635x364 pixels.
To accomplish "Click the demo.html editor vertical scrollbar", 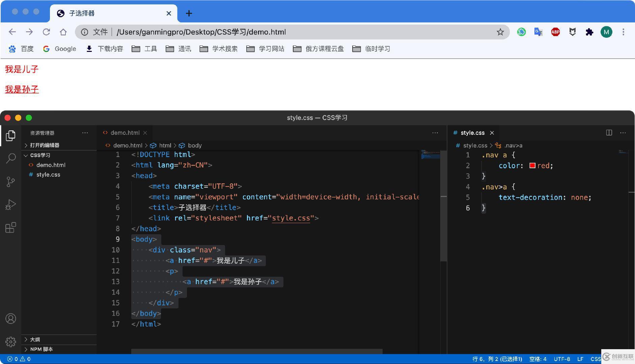I will (444, 206).
